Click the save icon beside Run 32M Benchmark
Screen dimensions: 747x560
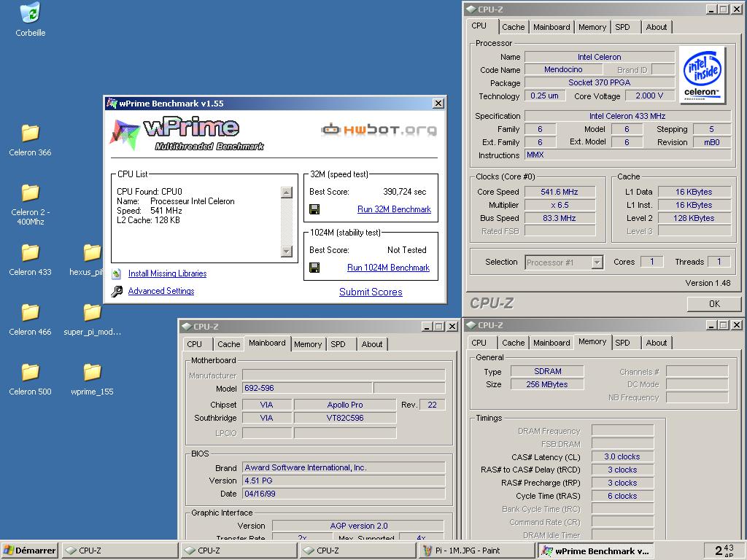point(314,209)
